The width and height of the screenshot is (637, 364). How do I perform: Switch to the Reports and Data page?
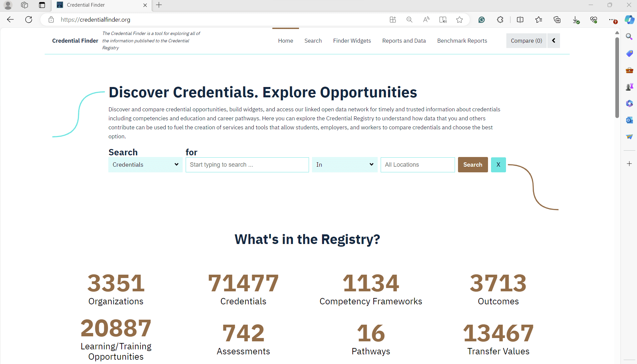tap(404, 40)
